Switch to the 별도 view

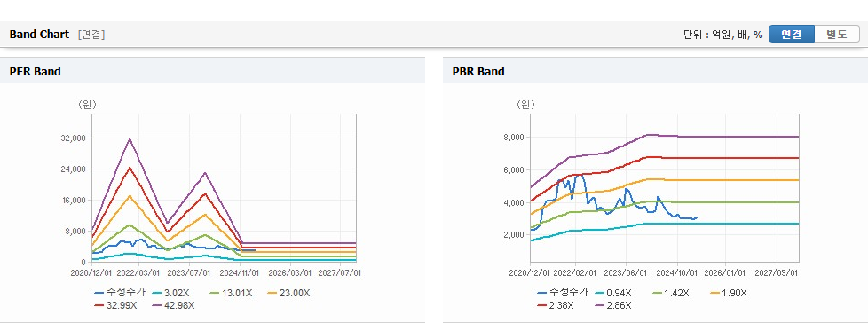click(836, 35)
